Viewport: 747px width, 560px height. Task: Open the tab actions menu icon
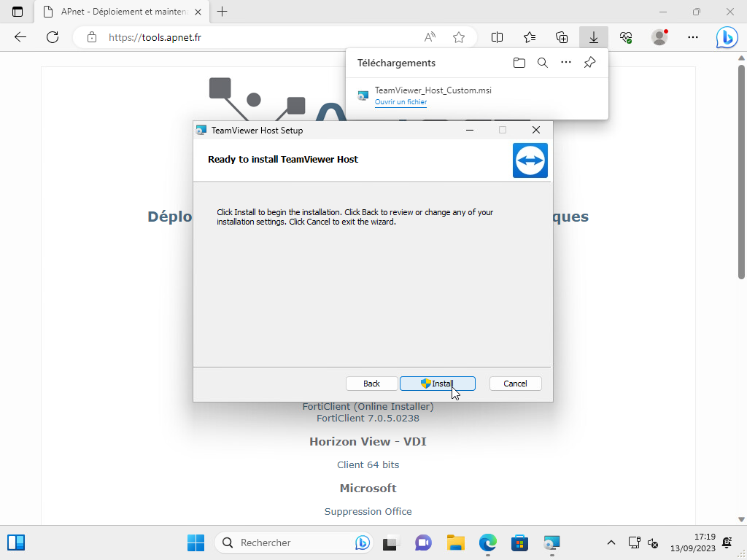tap(18, 12)
